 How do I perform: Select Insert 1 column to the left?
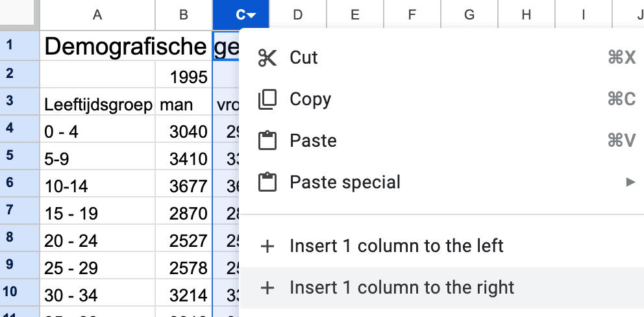(396, 246)
